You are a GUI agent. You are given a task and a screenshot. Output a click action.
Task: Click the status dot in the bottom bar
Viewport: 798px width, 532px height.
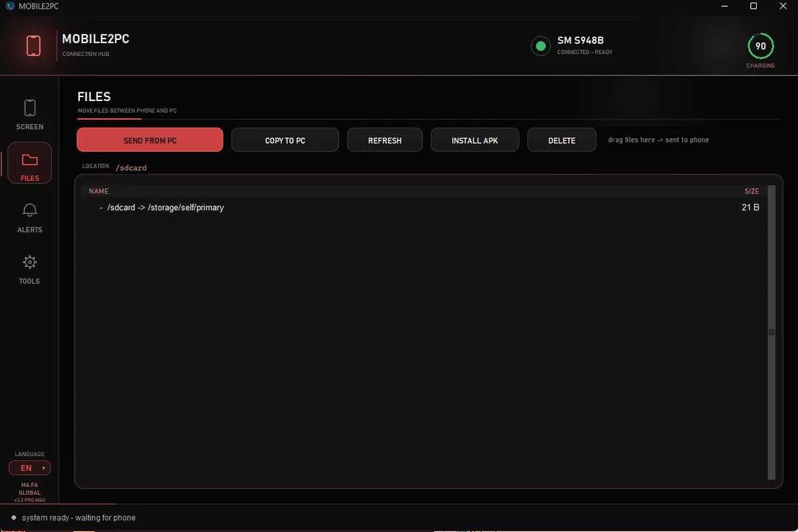pos(13,517)
